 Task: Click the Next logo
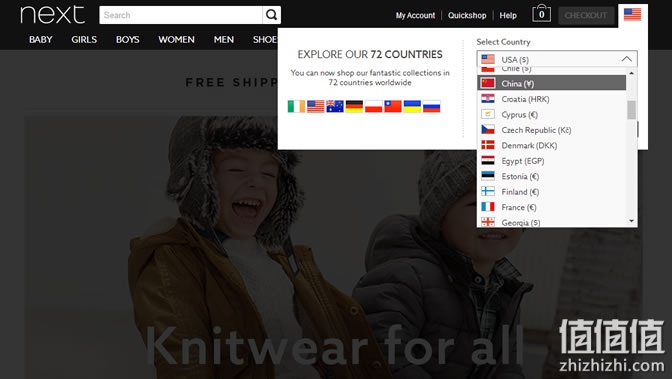click(x=52, y=15)
